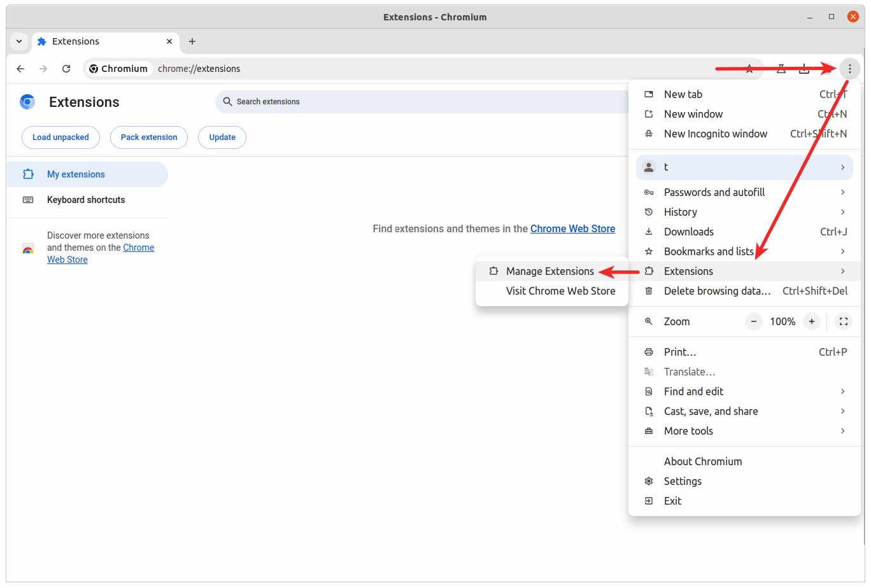
Task: Click the Chrome Labs flask icon
Action: click(x=781, y=69)
